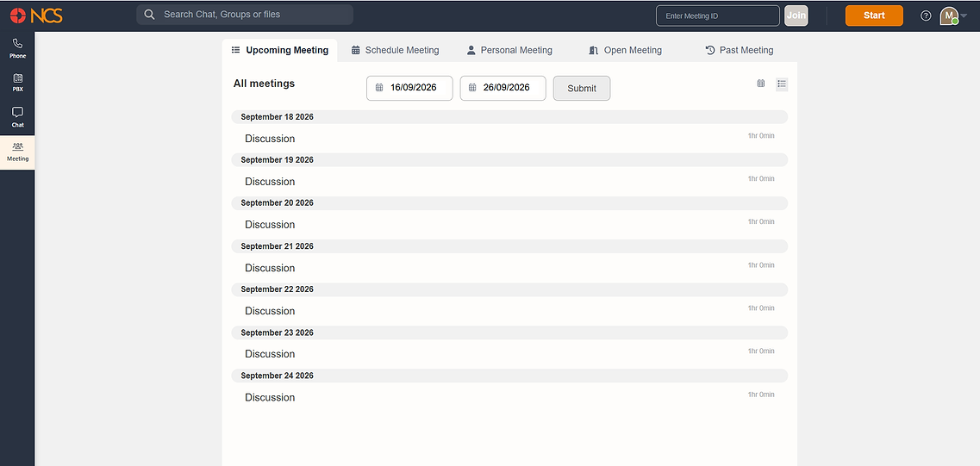Click the Submit button
This screenshot has height=466, width=980.
tap(582, 88)
